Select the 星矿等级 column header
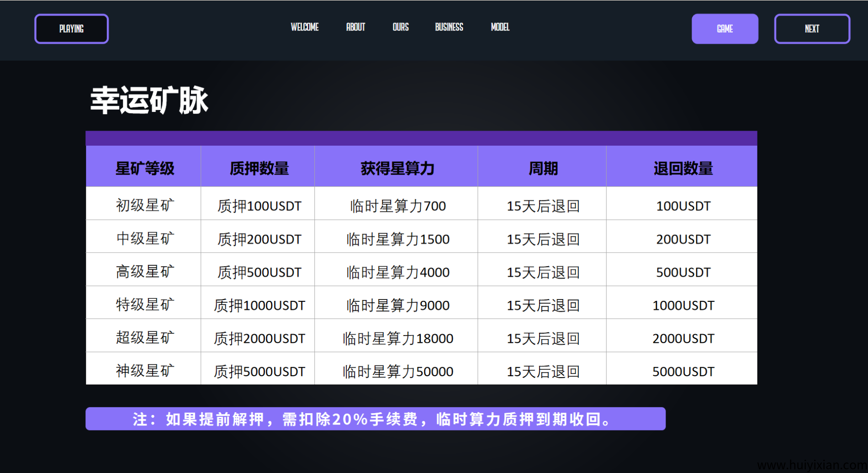The width and height of the screenshot is (868, 473). 144,168
